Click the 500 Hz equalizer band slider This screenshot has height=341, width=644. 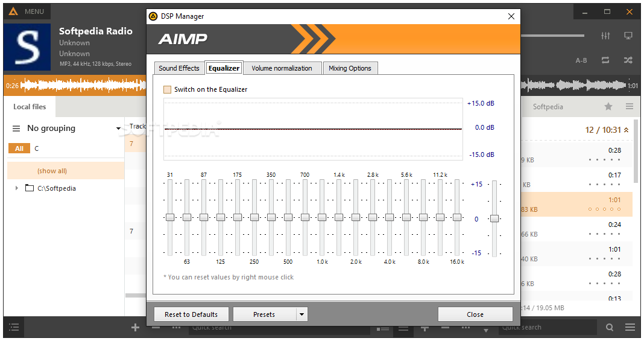pyautogui.click(x=288, y=218)
